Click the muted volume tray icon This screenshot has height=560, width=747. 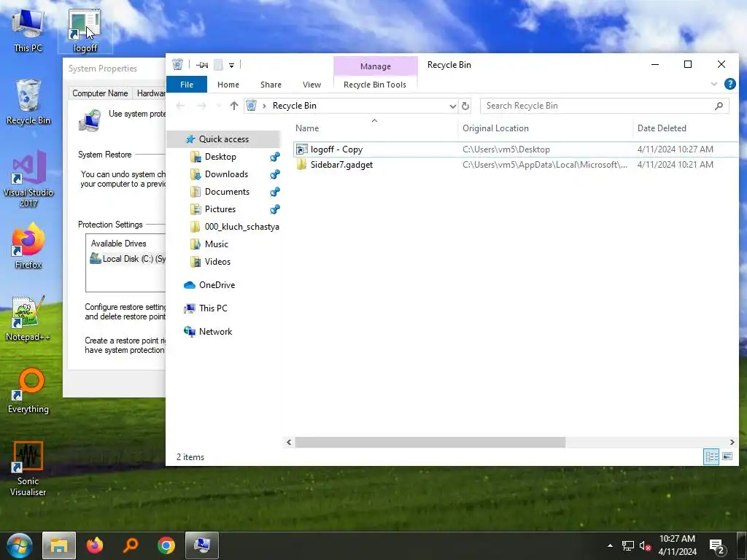point(645,546)
